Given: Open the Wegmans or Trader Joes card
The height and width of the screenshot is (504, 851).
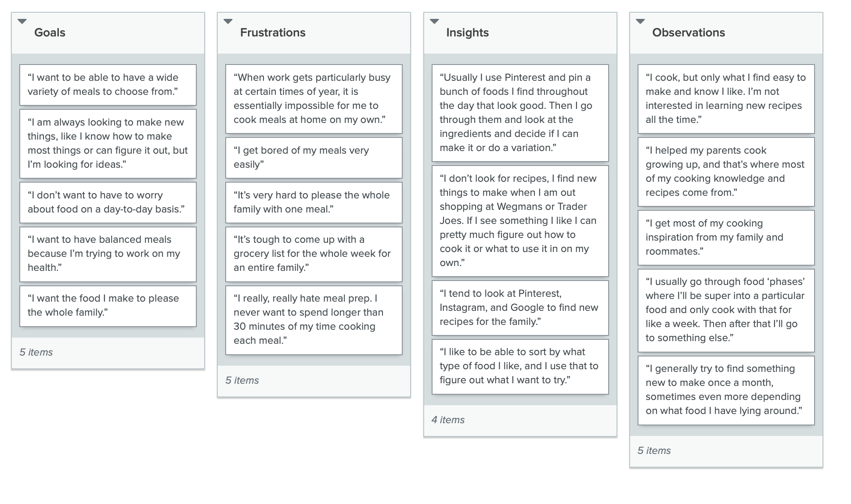Looking at the screenshot, I should [x=520, y=221].
